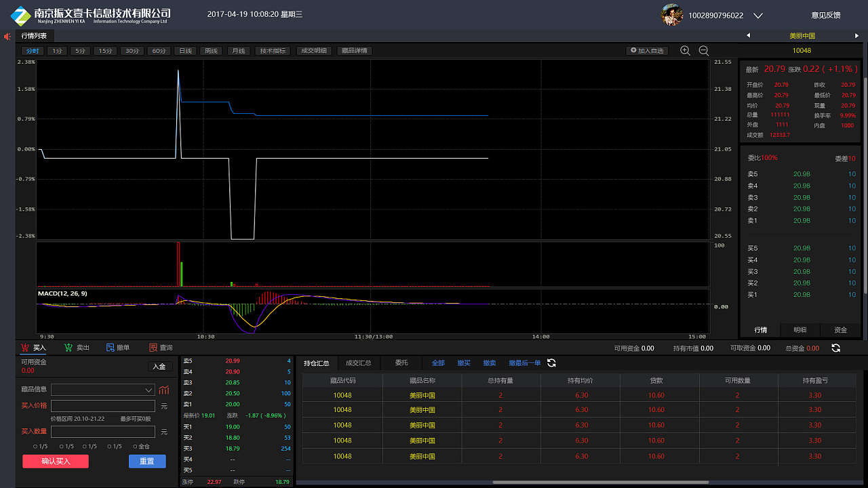Switch chart to 1分 interval
The width and height of the screenshot is (868, 488).
click(57, 51)
